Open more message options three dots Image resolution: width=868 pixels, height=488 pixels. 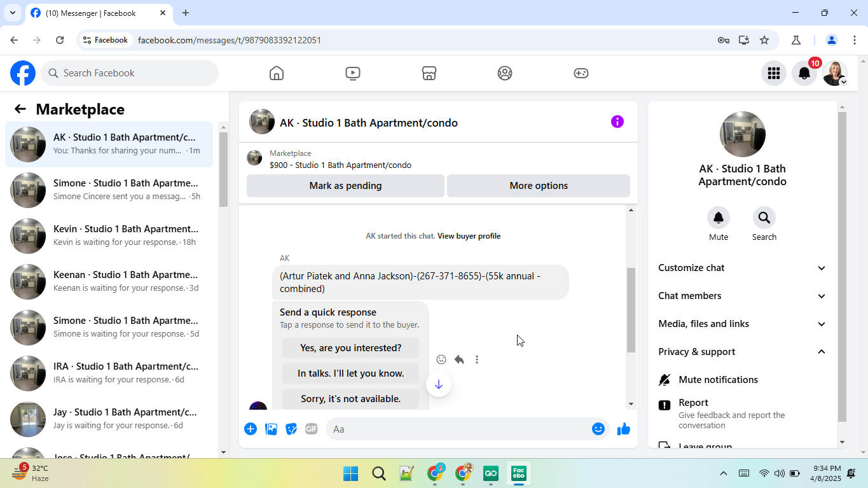point(477,359)
